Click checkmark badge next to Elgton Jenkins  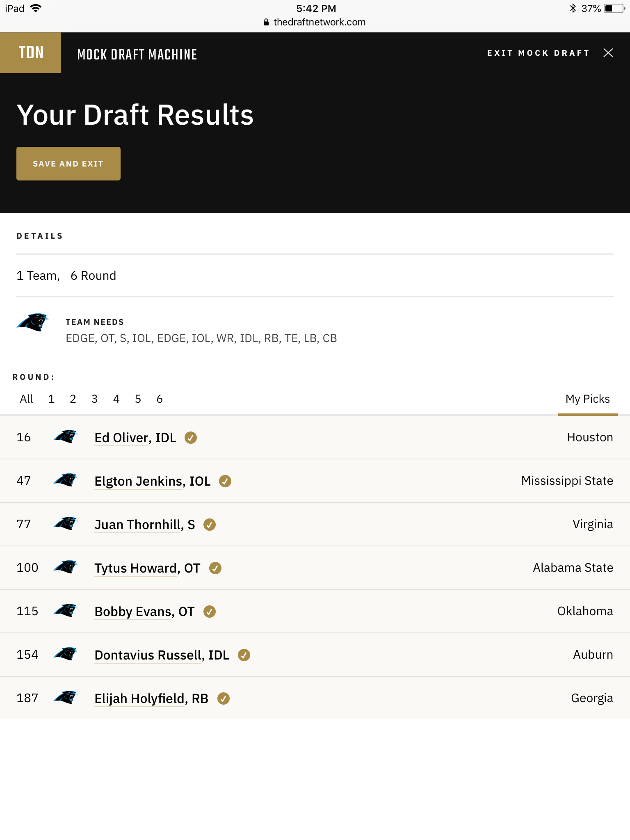pyautogui.click(x=225, y=481)
